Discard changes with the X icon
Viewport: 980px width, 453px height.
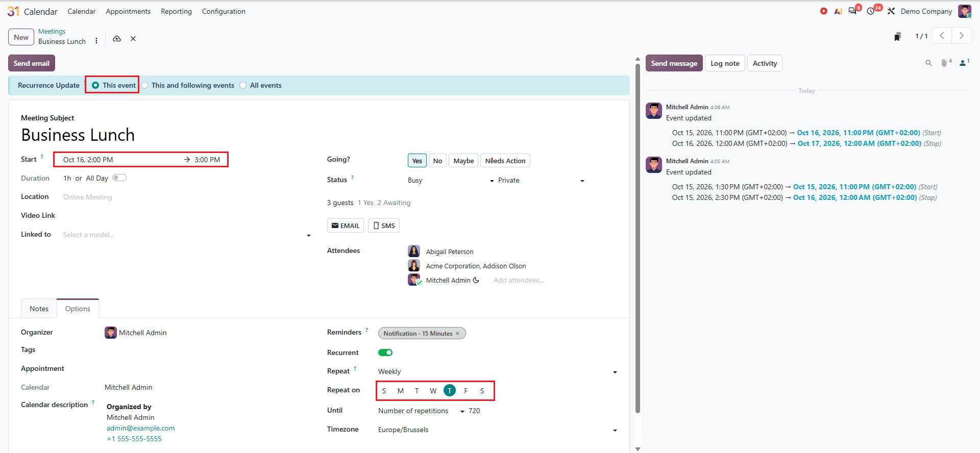click(133, 39)
